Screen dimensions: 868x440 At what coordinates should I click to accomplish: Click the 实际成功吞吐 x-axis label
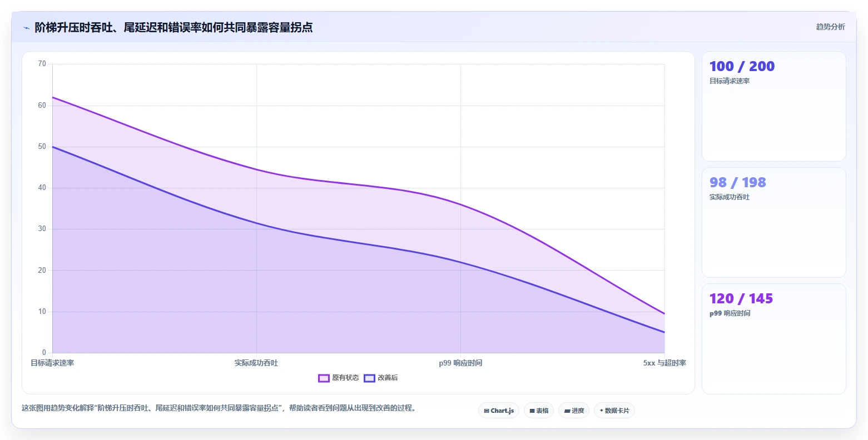tap(256, 363)
